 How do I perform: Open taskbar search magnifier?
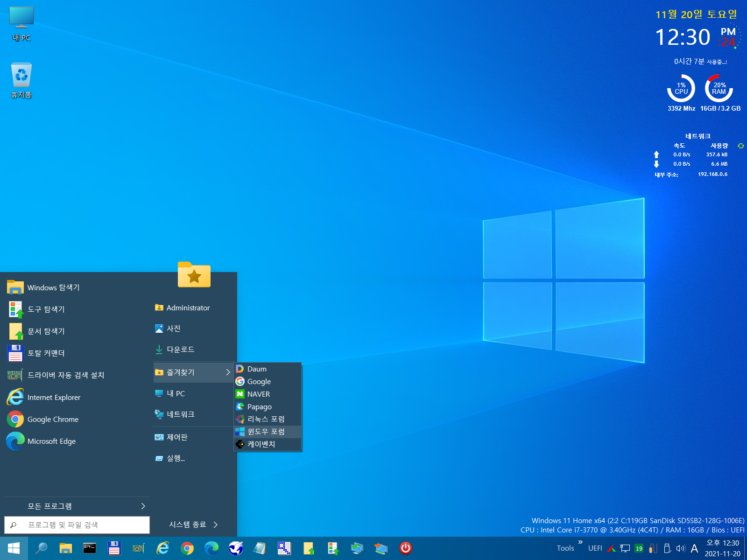(x=42, y=548)
